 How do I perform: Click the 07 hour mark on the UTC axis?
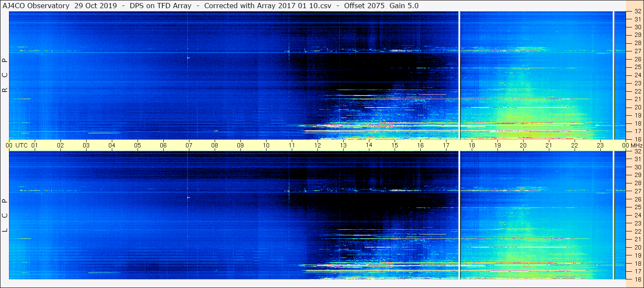pos(189,145)
